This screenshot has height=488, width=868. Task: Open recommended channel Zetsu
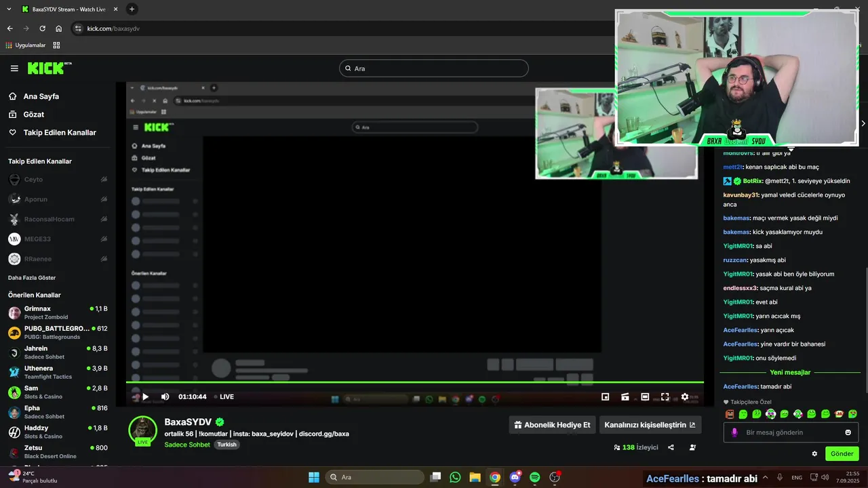[58, 451]
